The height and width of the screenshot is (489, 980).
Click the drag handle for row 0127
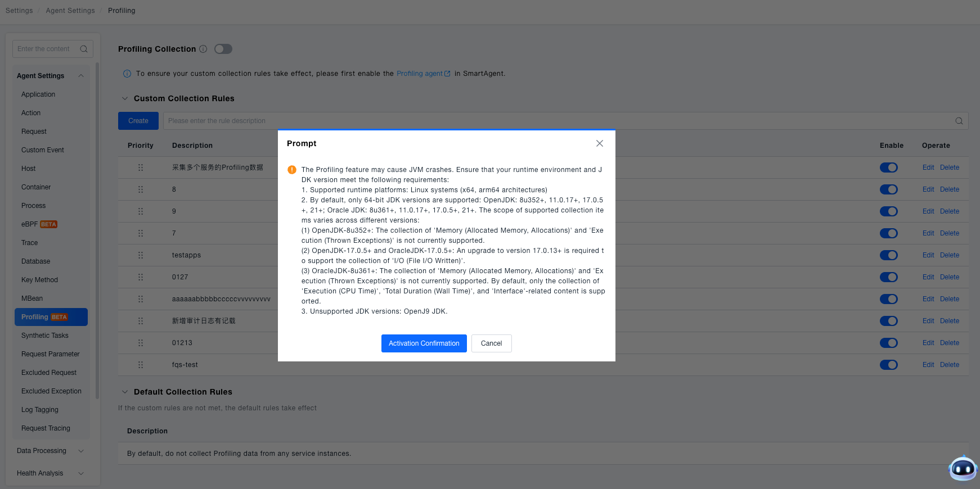point(141,277)
